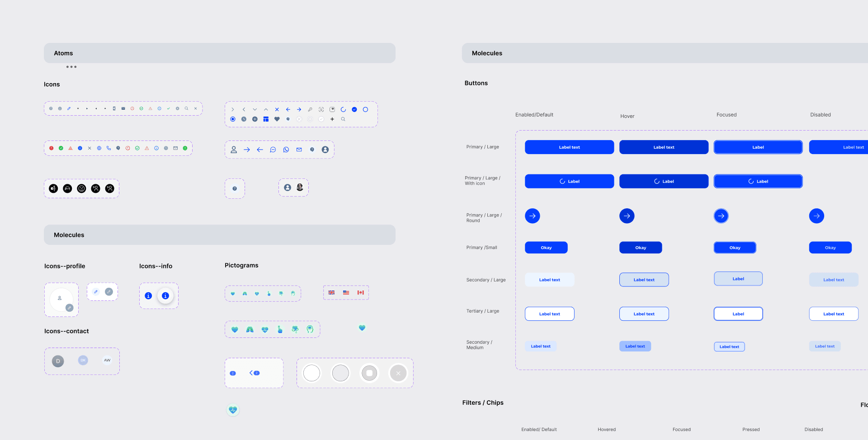The image size is (868, 440).
Task: Select the black circle car icon
Action: pyautogui.click(x=67, y=188)
